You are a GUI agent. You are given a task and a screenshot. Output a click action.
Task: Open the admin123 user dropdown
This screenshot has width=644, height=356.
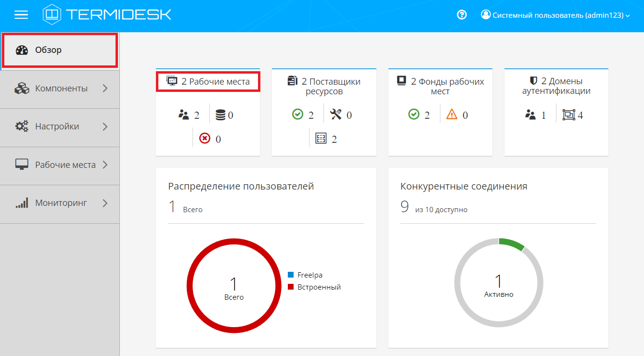555,15
